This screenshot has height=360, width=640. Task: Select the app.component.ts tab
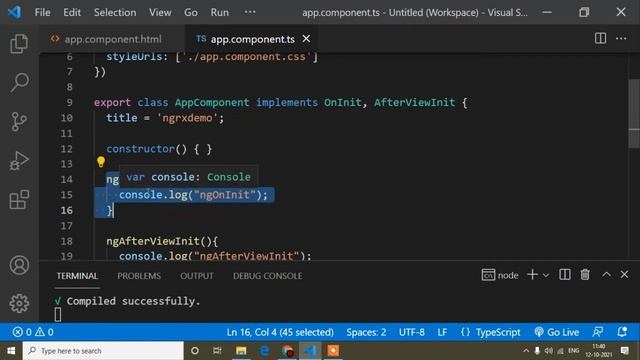(252, 39)
